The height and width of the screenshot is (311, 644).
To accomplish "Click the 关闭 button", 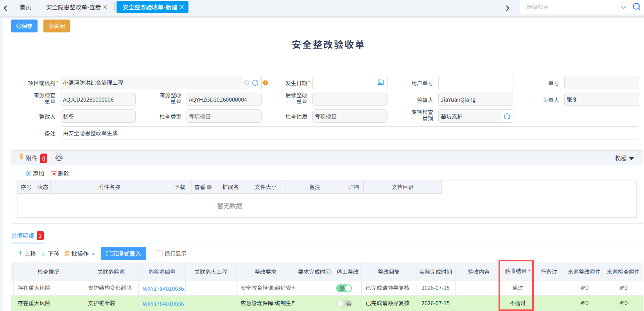I will point(57,26).
